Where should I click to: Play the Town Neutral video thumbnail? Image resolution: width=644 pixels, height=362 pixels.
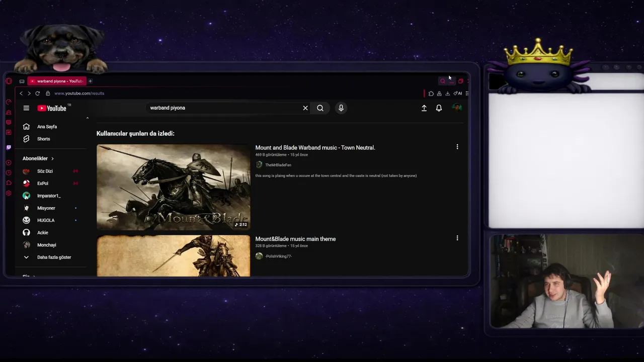(x=173, y=187)
